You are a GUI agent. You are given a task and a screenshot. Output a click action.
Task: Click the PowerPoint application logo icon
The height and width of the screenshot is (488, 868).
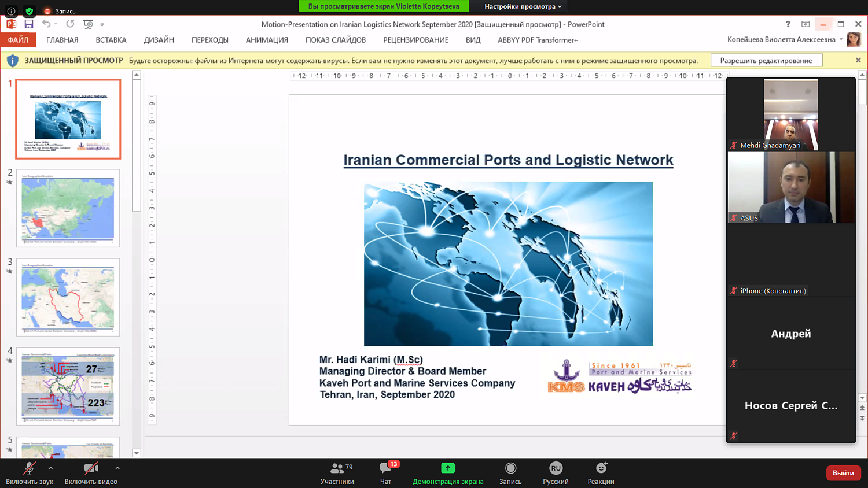tap(11, 24)
